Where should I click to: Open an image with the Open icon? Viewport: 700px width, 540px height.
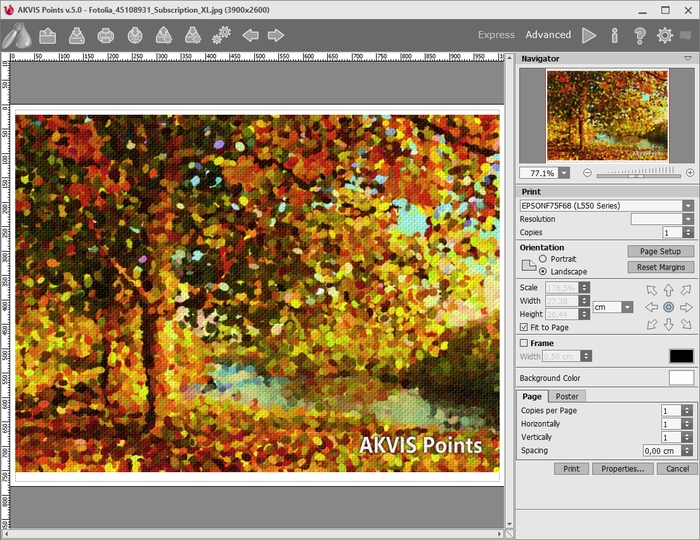click(x=47, y=36)
